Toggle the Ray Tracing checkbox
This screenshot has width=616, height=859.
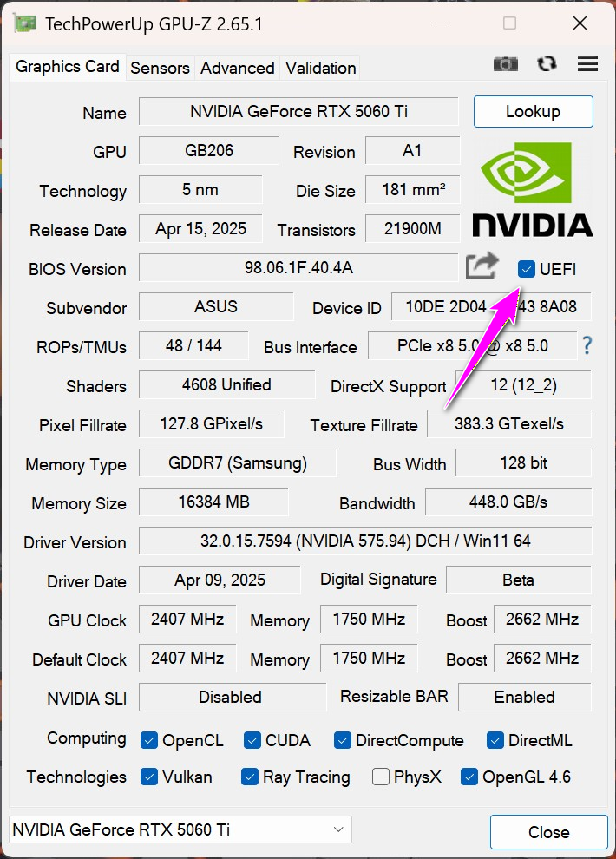(250, 777)
